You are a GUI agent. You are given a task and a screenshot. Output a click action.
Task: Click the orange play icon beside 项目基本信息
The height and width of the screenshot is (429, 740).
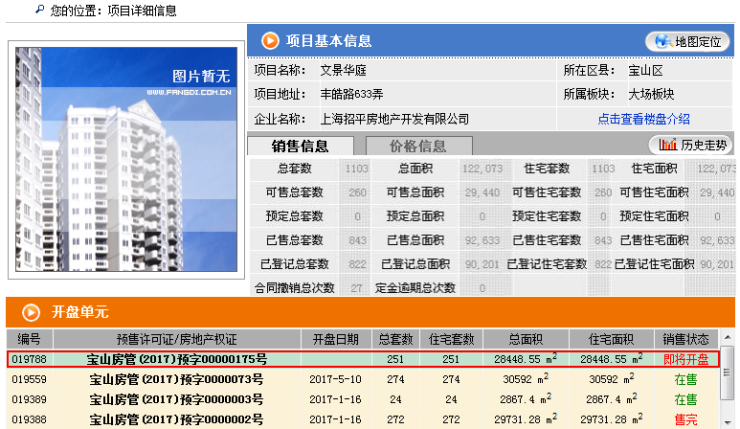(270, 41)
